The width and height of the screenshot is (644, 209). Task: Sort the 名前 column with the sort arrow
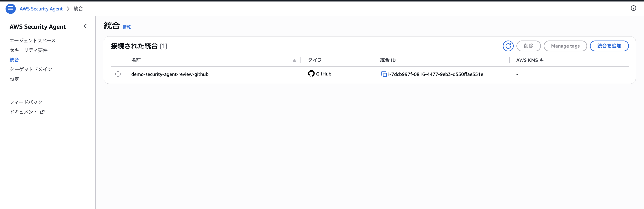[294, 60]
